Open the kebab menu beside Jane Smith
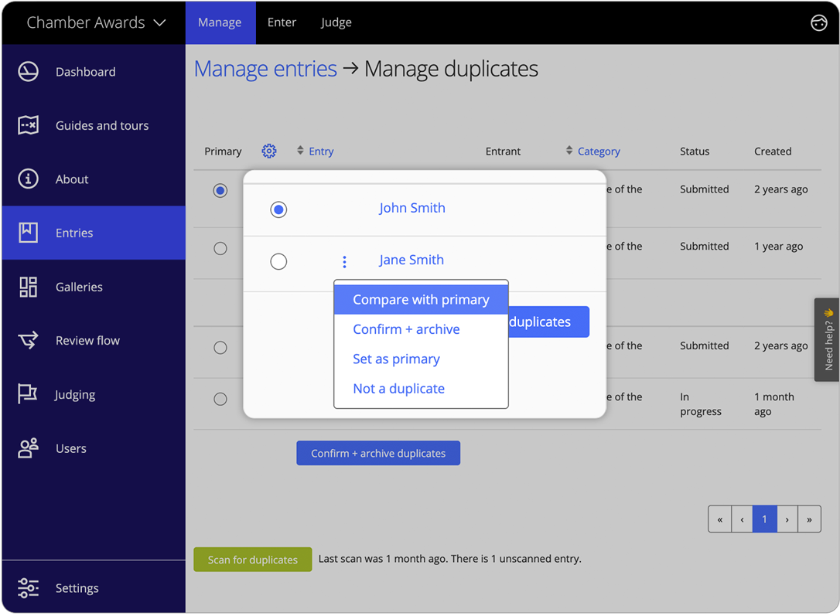 click(344, 261)
